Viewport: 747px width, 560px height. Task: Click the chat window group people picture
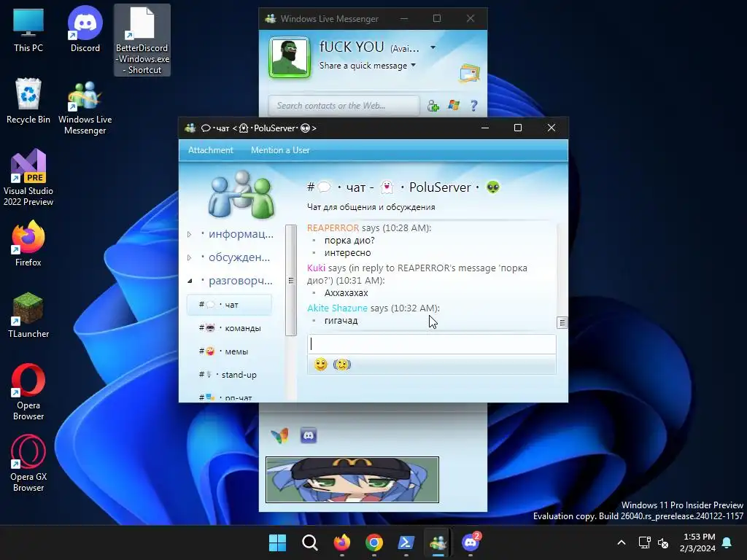tap(241, 194)
